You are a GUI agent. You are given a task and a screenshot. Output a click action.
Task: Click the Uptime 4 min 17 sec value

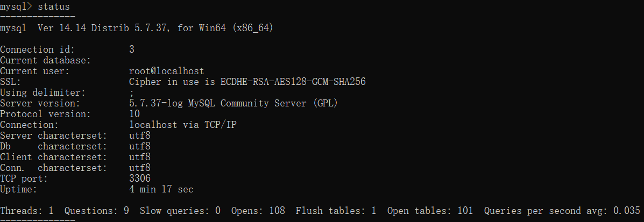pyautogui.click(x=161, y=189)
